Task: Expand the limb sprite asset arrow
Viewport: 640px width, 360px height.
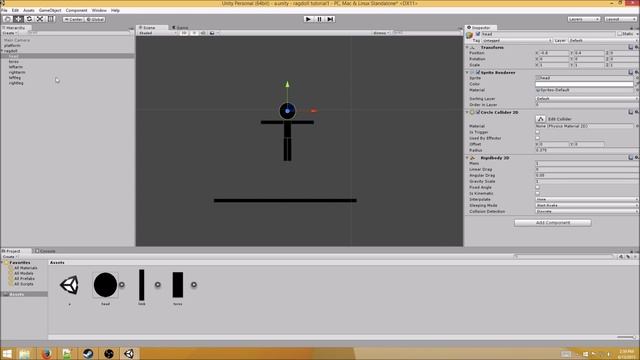Action: [158, 284]
